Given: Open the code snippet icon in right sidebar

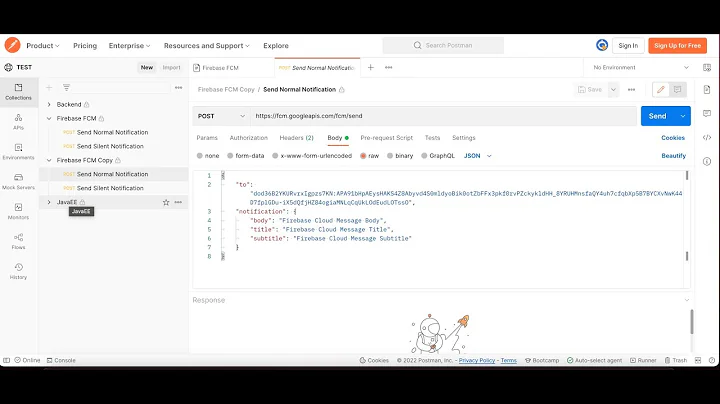Looking at the screenshot, I should point(707,137).
